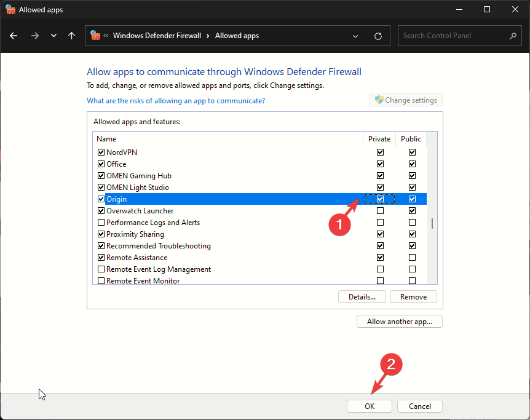The height and width of the screenshot is (420, 530).
Task: Click the firewall icon in title bar
Action: click(10, 9)
